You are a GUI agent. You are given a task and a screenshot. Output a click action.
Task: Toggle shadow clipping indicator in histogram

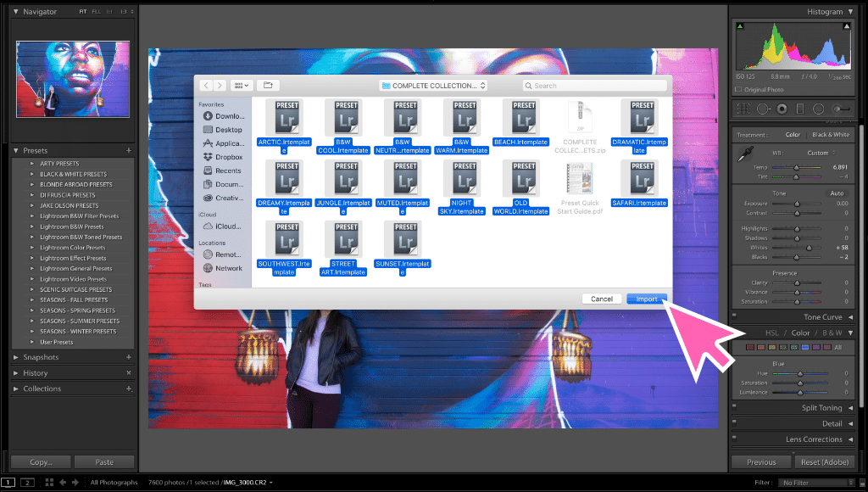click(x=740, y=26)
